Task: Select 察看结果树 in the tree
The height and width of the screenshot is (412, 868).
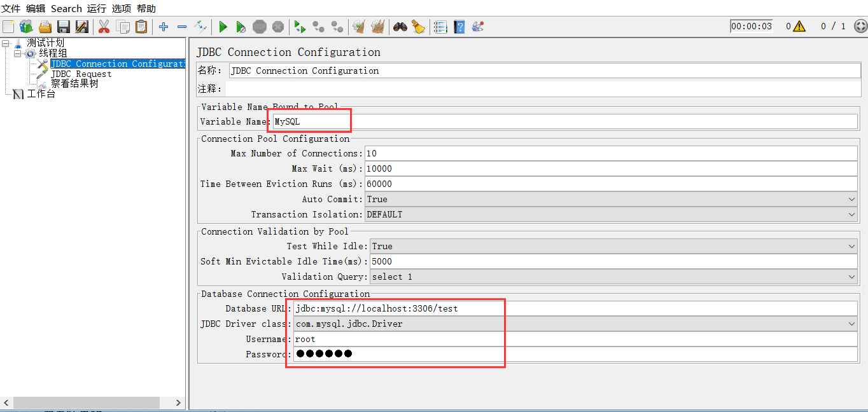Action: pyautogui.click(x=74, y=83)
